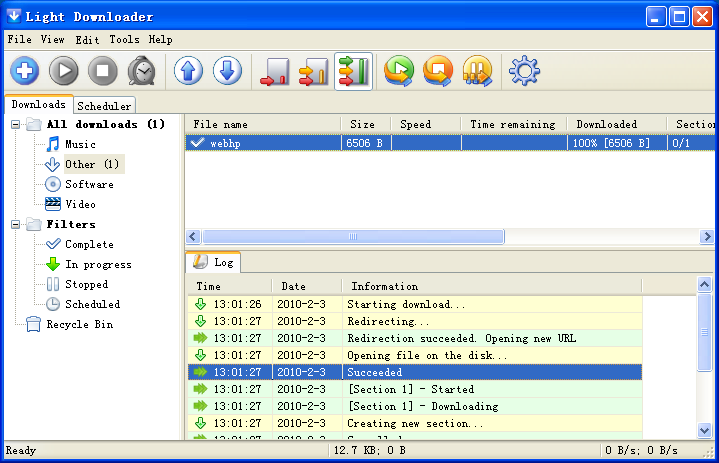Click the Stop (square) toolbar button
The width and height of the screenshot is (719, 463).
tap(102, 71)
